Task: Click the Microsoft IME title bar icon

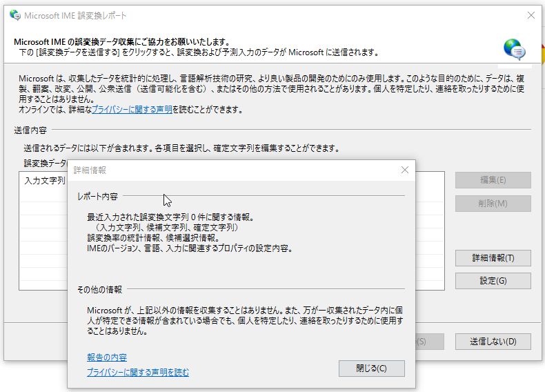Action: click(x=15, y=15)
